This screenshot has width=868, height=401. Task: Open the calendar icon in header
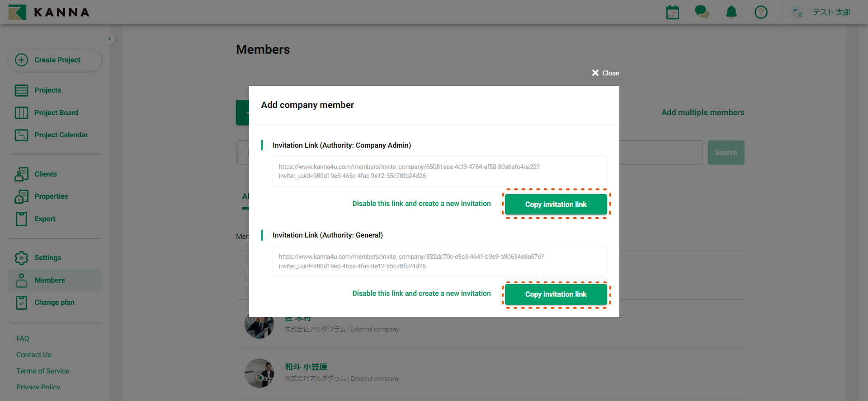click(x=672, y=12)
